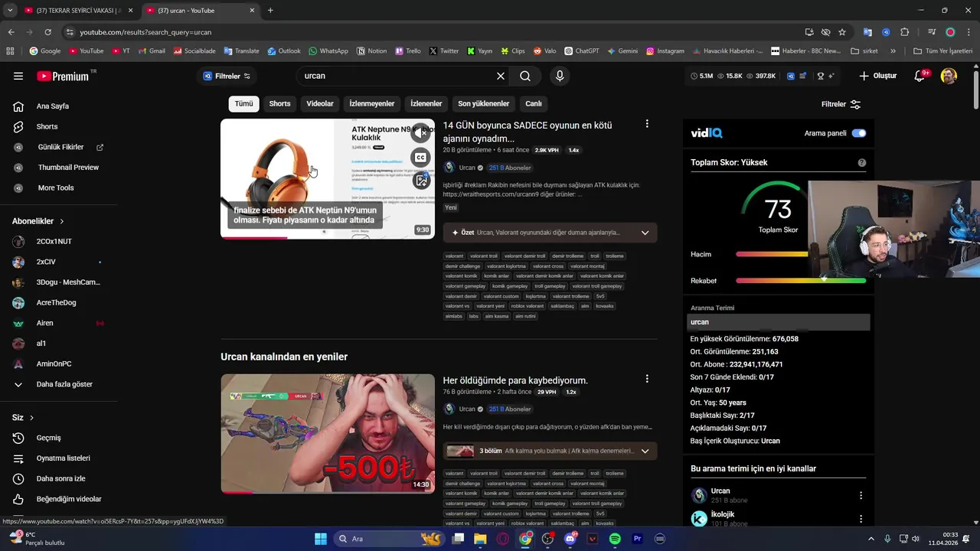This screenshot has height=551, width=980.
Task: Open the help icon next to Toplam Skor
Action: click(862, 162)
